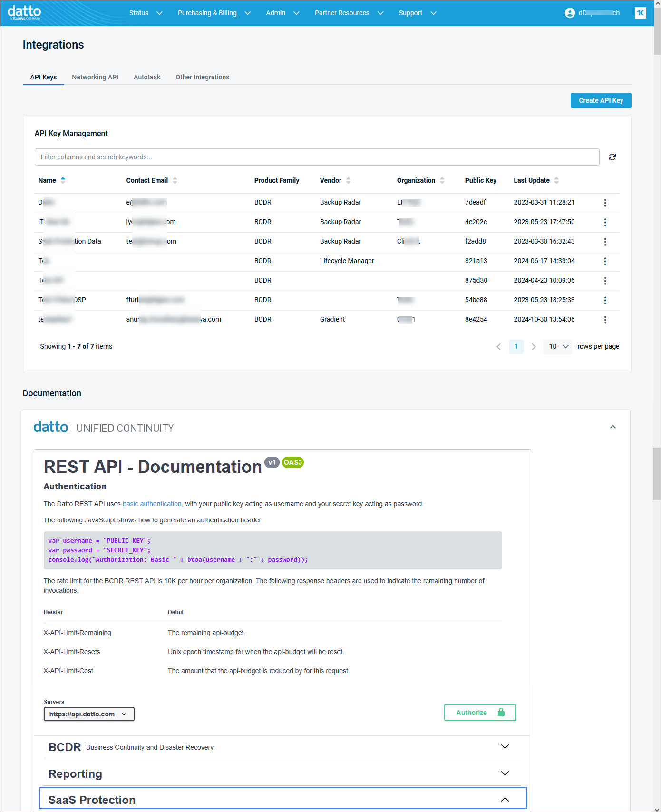Viewport: 661px width, 812px height.
Task: Open the Autotask tab
Action: (147, 77)
